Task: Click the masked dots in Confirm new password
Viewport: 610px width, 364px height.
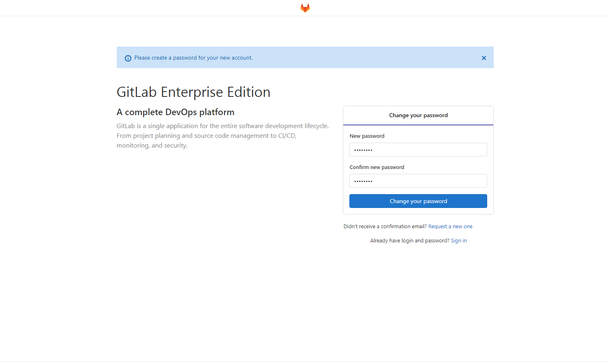Action: coord(363,181)
